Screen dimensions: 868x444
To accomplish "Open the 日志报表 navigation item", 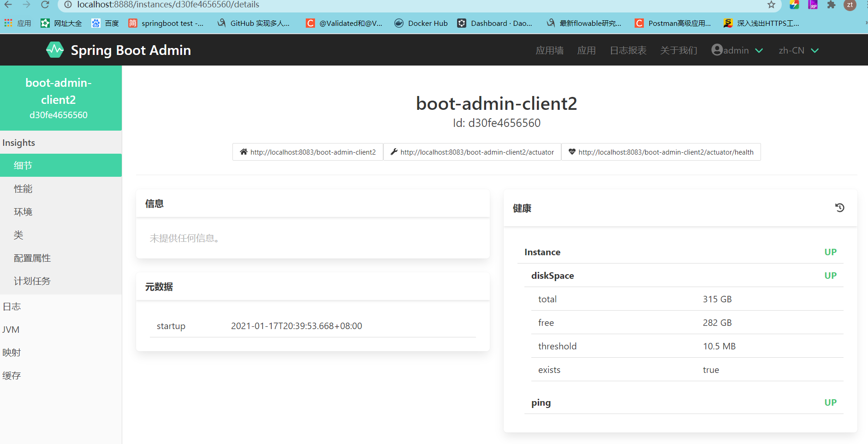I will click(x=628, y=50).
